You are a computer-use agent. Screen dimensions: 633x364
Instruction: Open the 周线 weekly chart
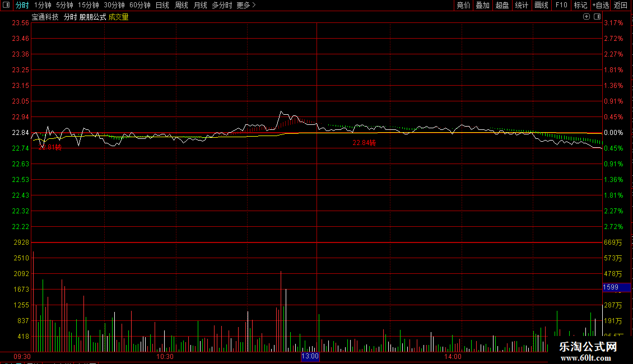[x=181, y=5]
